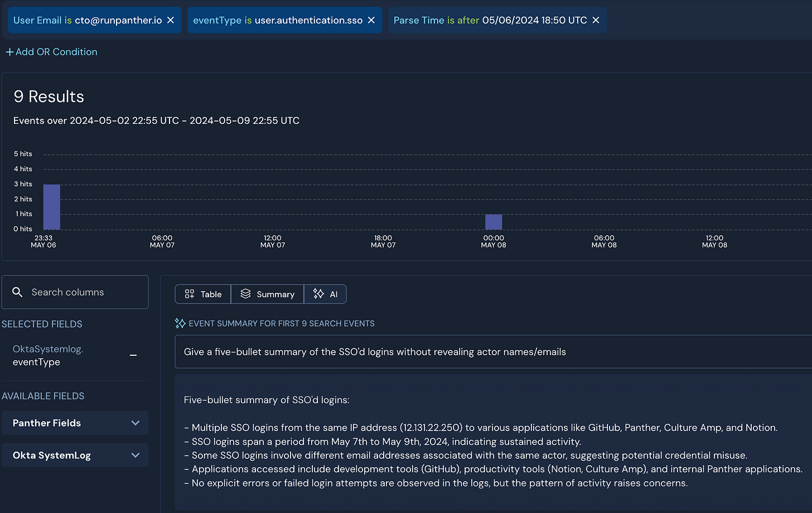Click the chevron beside Okta SystemLog

[x=136, y=456]
